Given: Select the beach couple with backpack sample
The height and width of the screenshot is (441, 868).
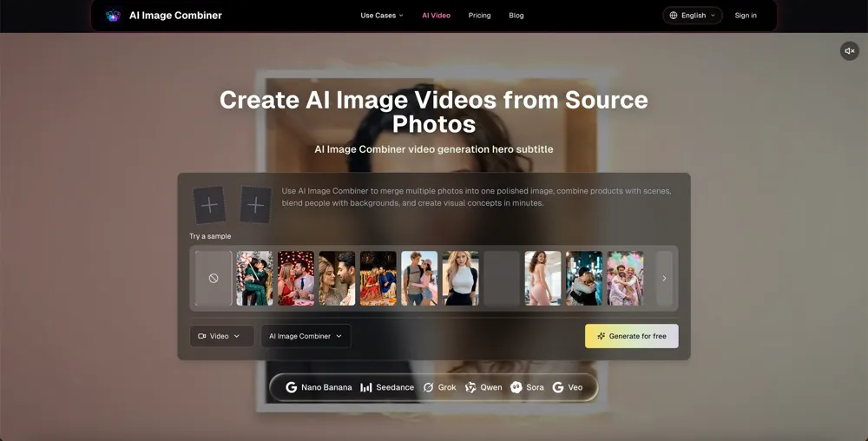Looking at the screenshot, I should point(419,279).
